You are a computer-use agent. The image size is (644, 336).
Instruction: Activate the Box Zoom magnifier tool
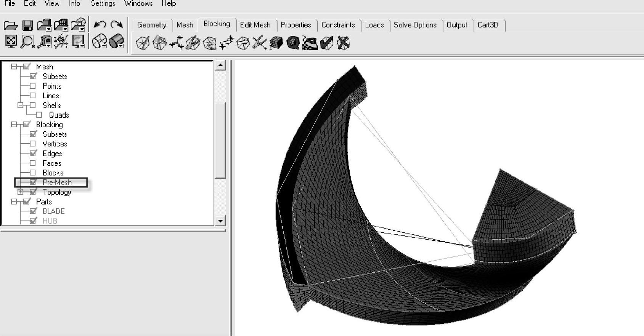[x=27, y=42]
